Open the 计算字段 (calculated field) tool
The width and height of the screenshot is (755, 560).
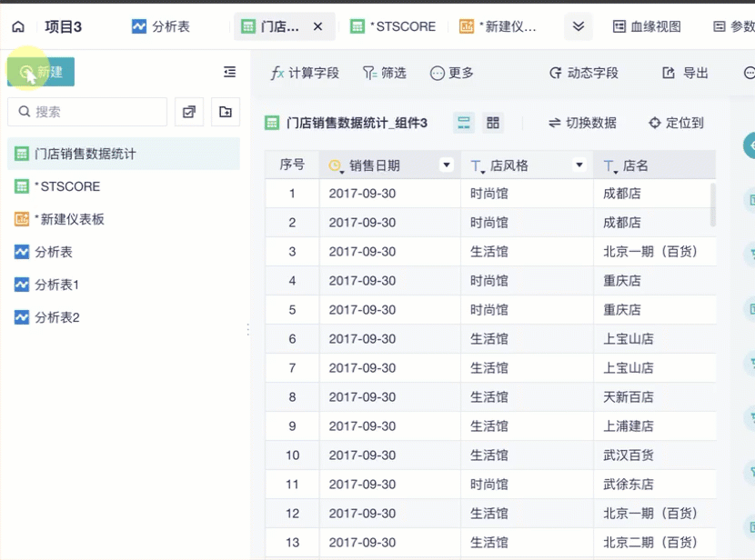[x=304, y=75]
